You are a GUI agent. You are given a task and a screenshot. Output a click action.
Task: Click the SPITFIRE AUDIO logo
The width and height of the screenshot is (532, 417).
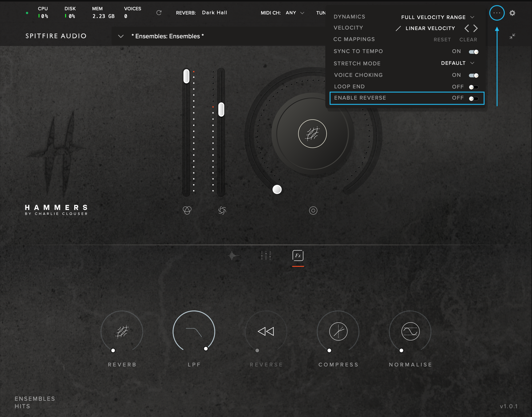click(x=56, y=36)
